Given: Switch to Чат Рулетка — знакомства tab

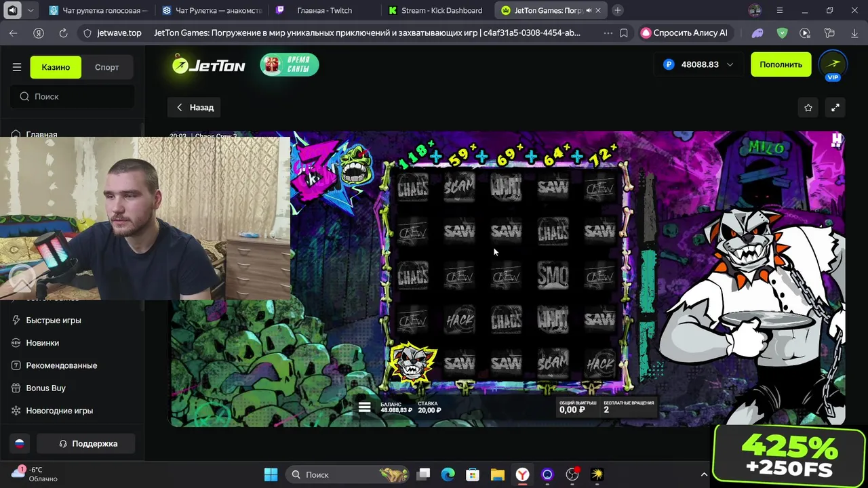Looking at the screenshot, I should (x=211, y=10).
